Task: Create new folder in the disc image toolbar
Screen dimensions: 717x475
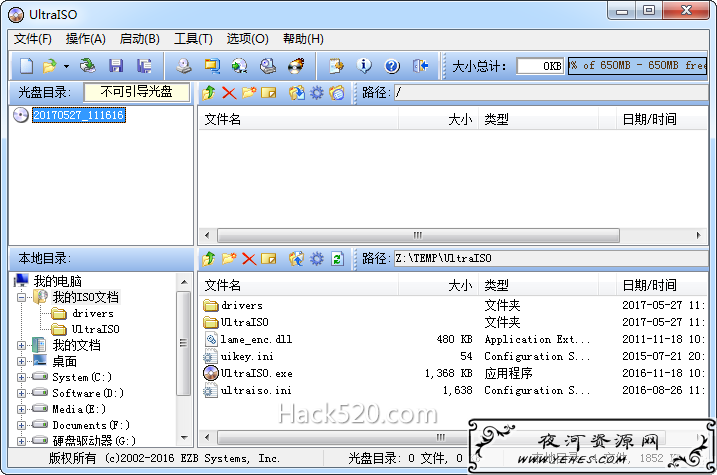Action: (249, 93)
